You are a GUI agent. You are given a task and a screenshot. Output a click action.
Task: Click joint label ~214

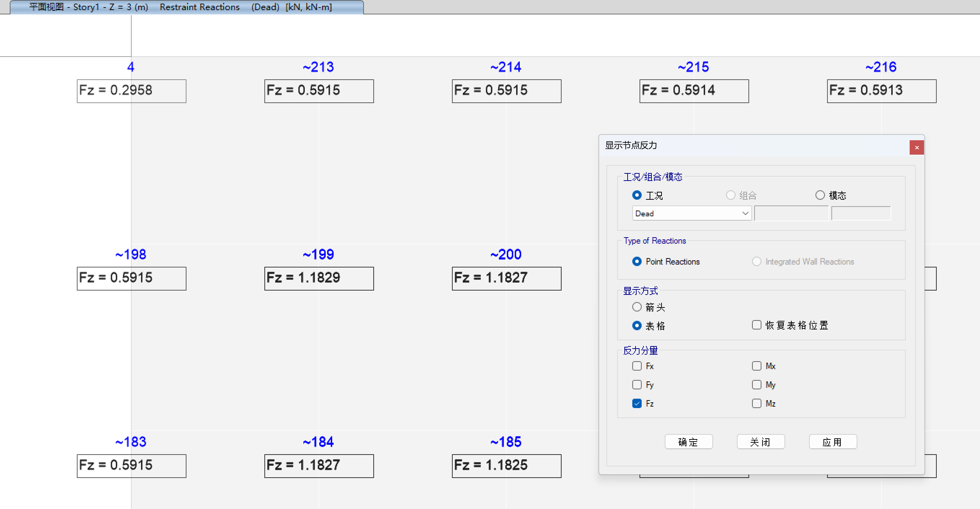click(x=506, y=67)
